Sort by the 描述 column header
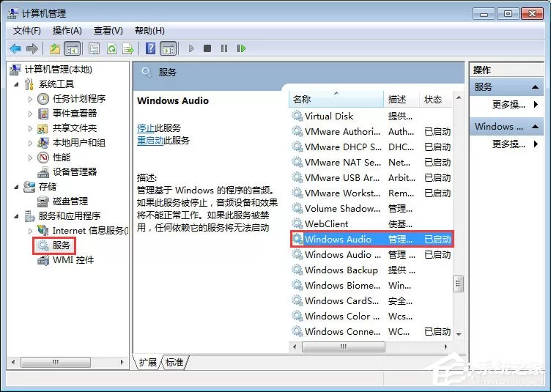The width and height of the screenshot is (551, 392). click(402, 100)
